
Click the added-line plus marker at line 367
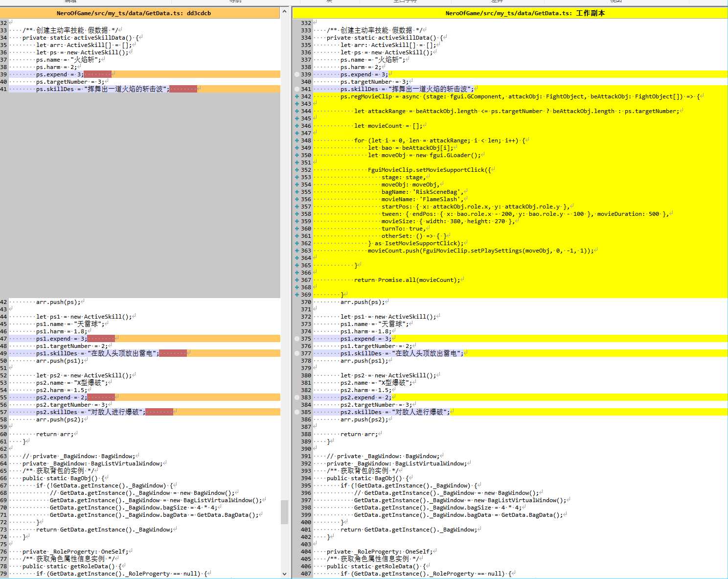[297, 280]
